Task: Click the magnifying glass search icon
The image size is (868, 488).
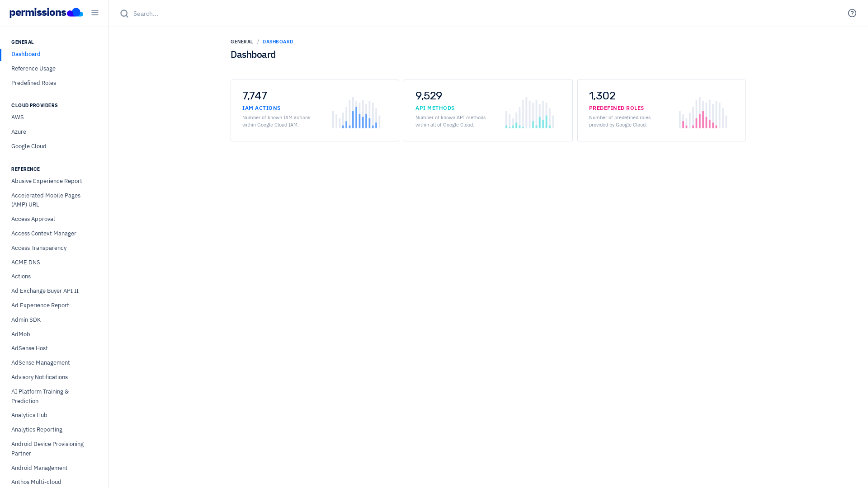Action: click(124, 14)
